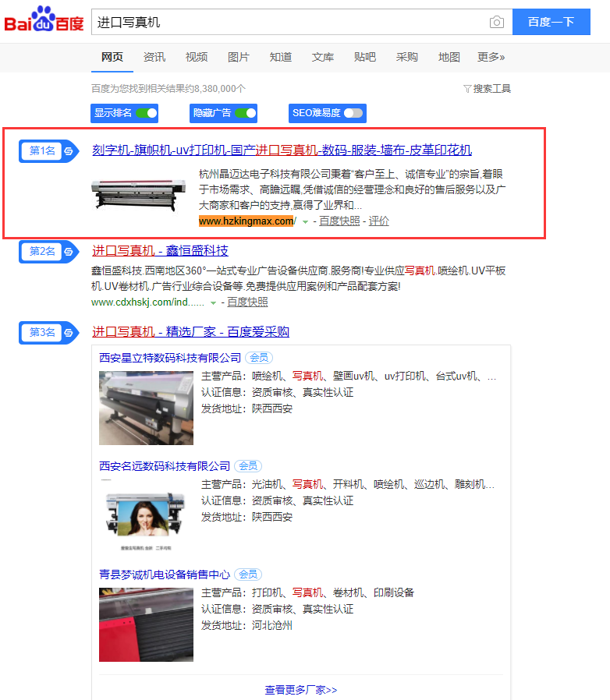610x700 pixels.
Task: Open 百度快照 for the 鑫恒盛科技 result
Action: click(x=247, y=302)
